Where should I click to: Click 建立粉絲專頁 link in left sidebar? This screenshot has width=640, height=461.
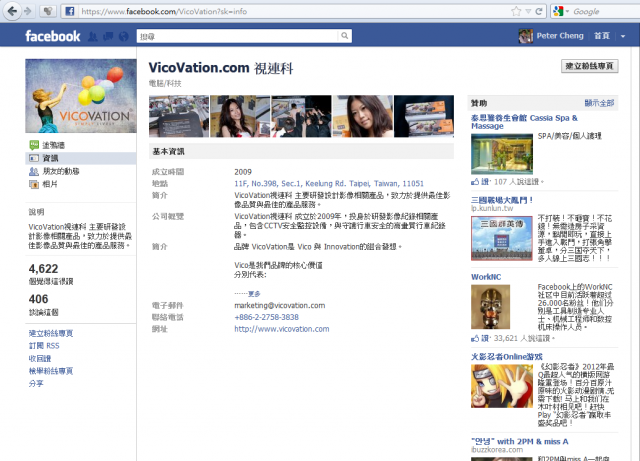51,333
